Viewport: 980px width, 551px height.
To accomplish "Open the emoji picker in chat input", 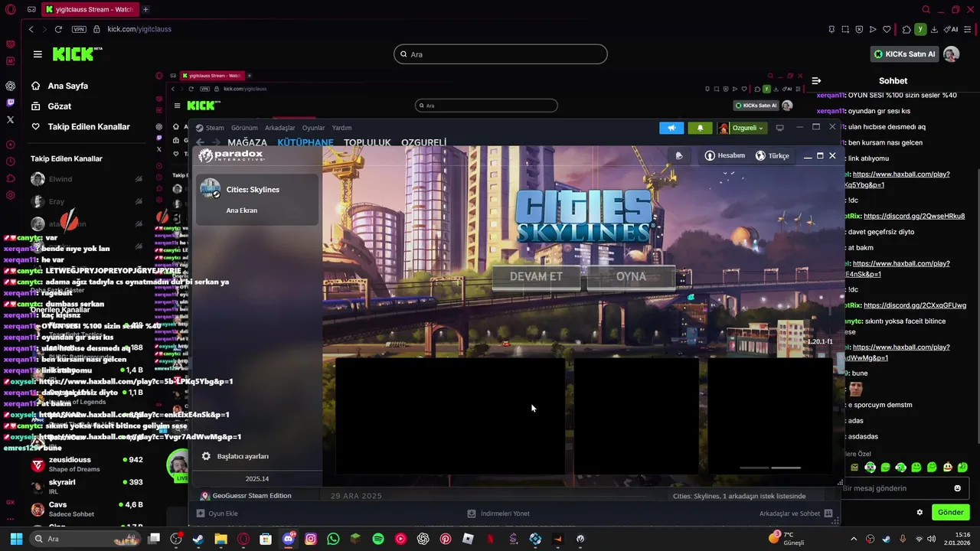I will [x=957, y=488].
